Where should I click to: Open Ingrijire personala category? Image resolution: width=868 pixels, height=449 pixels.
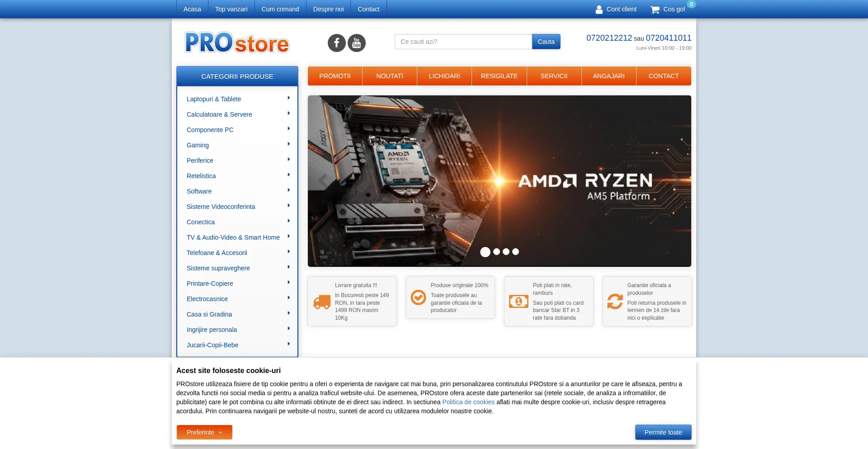pyautogui.click(x=212, y=330)
